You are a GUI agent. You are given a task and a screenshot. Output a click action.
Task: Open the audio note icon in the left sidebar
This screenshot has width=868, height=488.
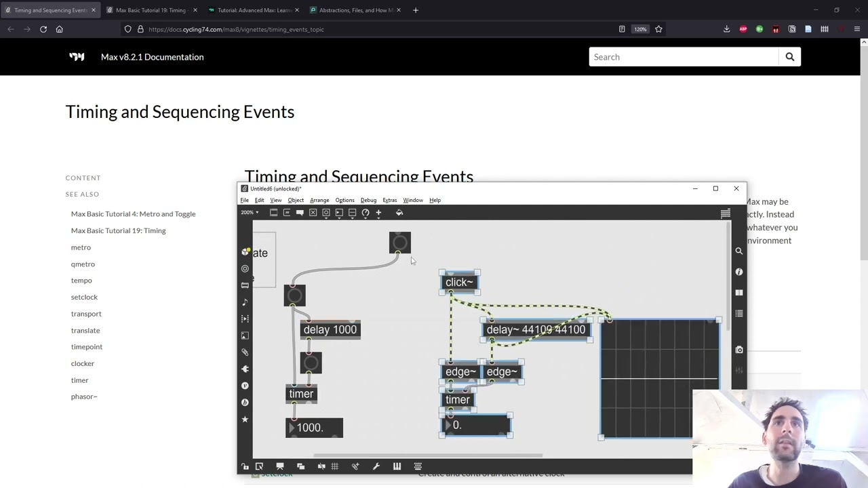(x=245, y=302)
